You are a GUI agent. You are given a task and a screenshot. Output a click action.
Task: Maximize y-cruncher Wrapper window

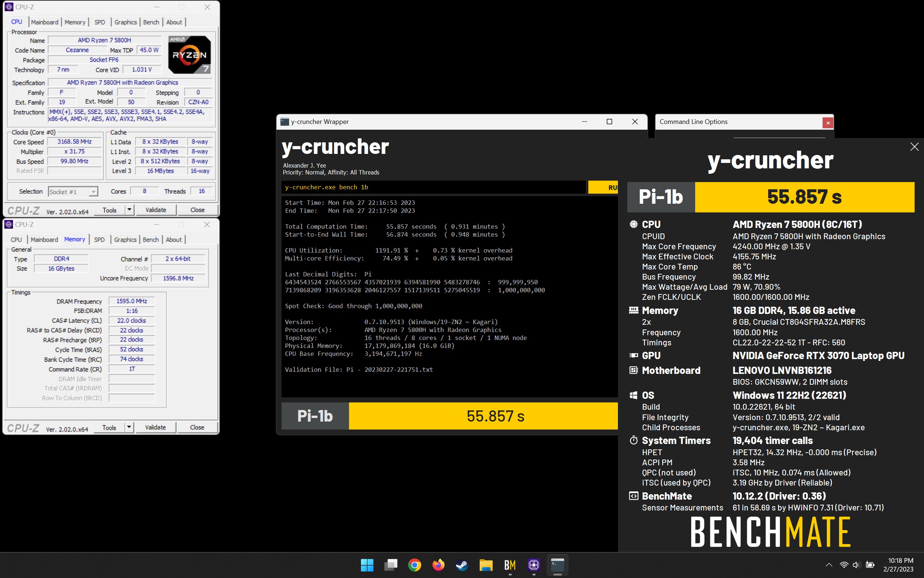(x=609, y=122)
